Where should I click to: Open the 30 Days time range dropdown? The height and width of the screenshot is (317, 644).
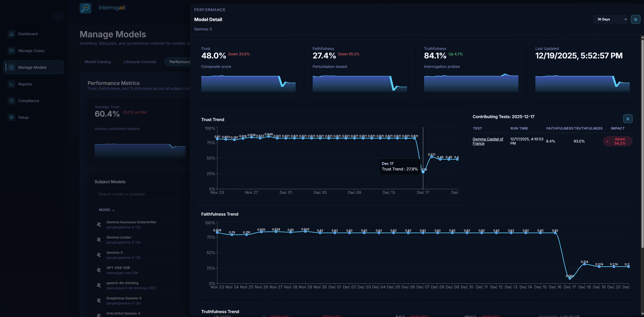[610, 19]
